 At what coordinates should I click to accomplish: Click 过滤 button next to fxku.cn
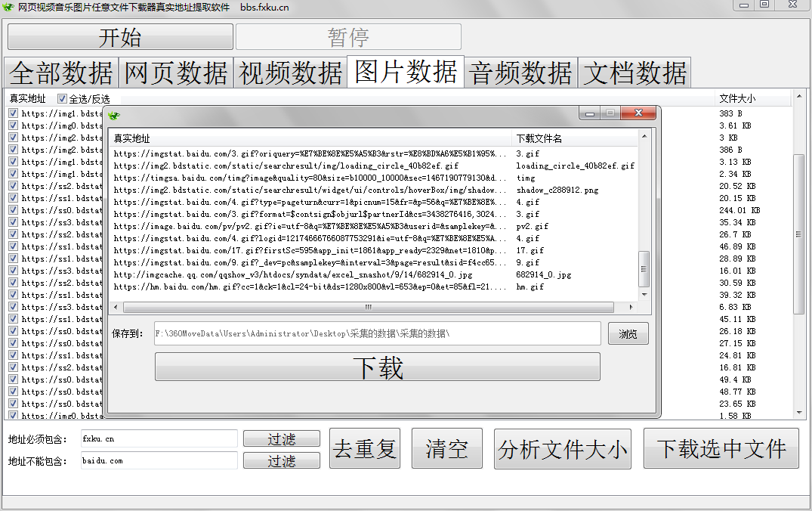pos(282,439)
